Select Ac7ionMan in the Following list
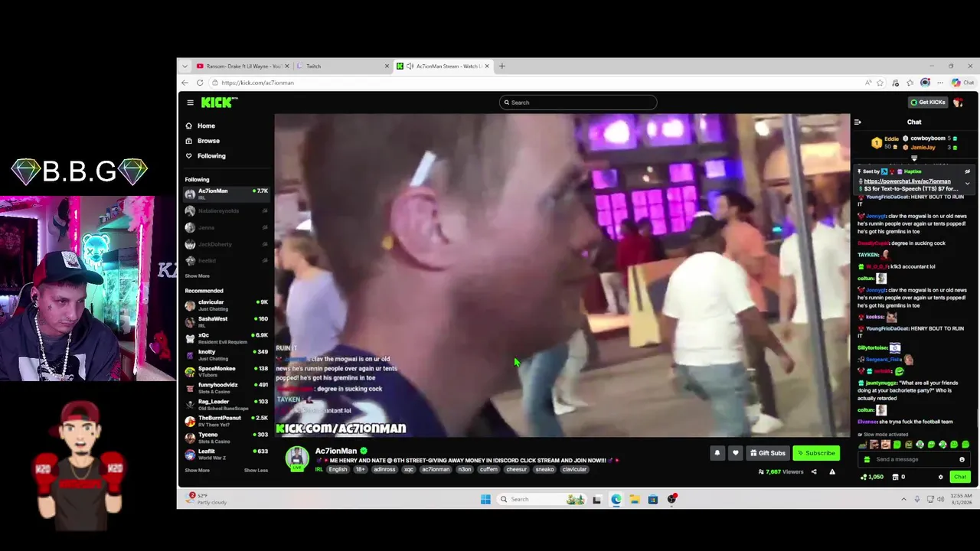 coord(227,194)
